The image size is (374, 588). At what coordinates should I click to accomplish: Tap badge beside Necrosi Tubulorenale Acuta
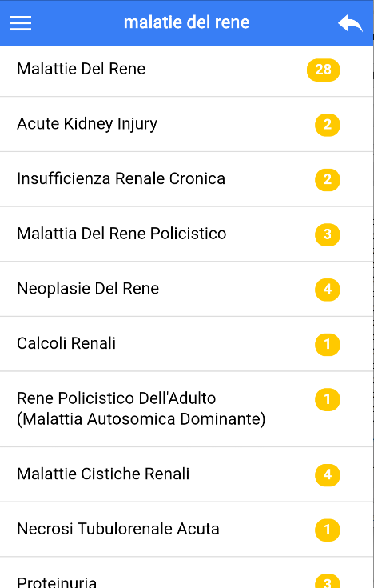click(x=327, y=530)
